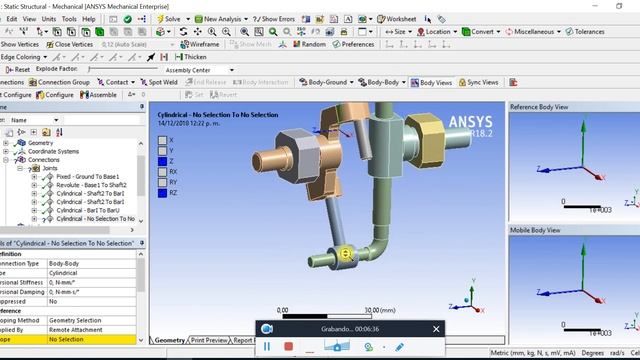This screenshot has width=640, height=360.
Task: Open the Tools menu
Action: [69, 19]
